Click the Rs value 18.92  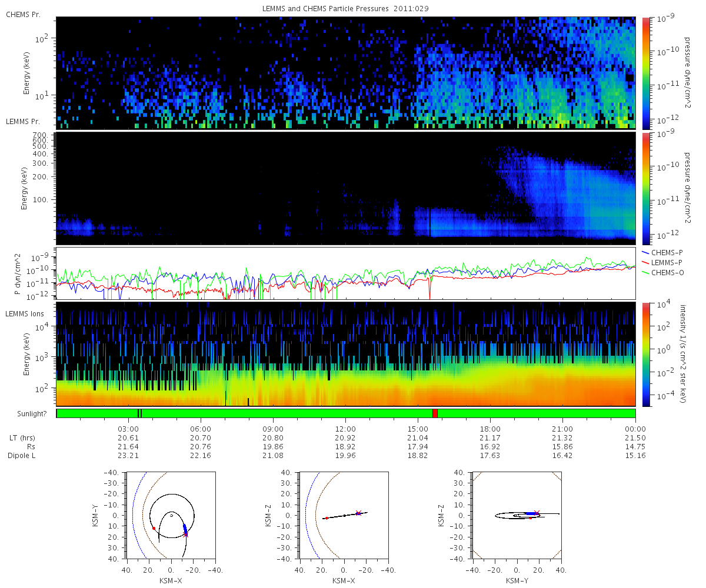point(345,447)
